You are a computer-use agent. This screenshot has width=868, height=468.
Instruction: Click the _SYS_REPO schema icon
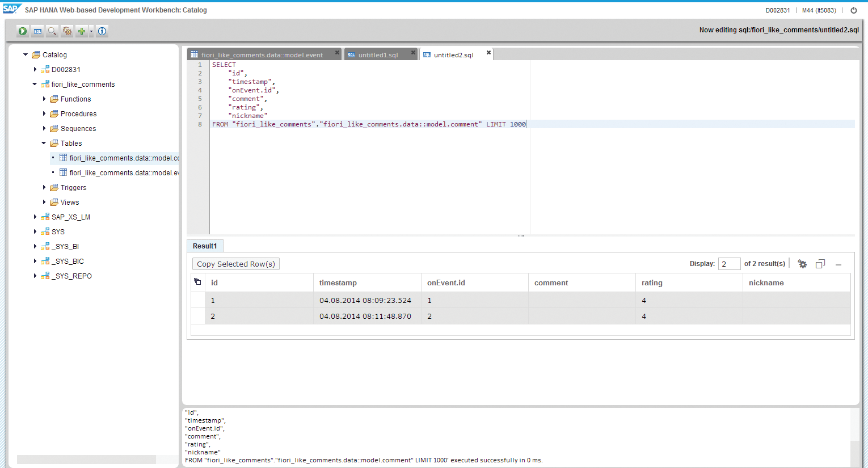point(45,276)
